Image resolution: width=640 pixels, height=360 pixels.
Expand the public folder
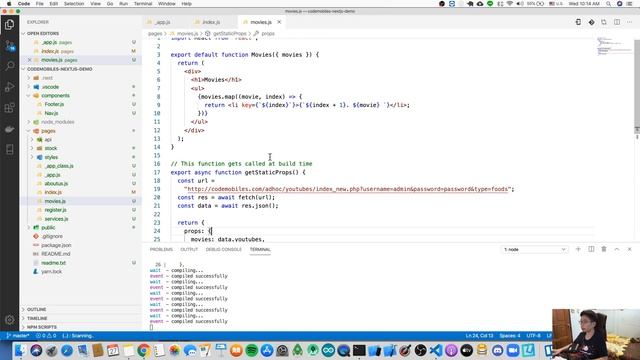(48, 228)
